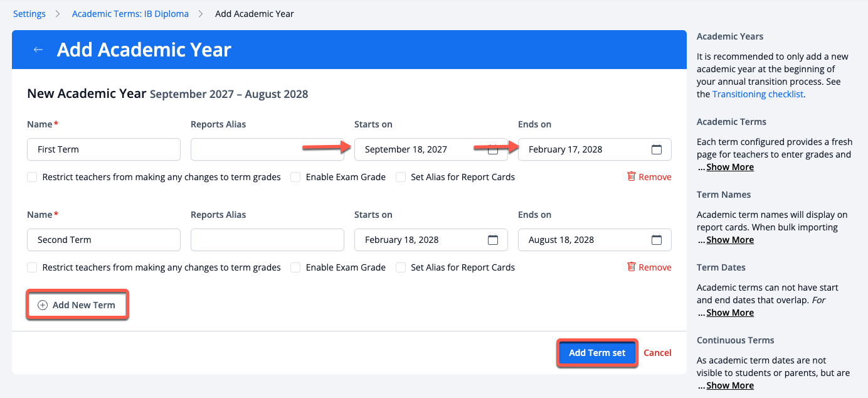
Task: Focus the First Term Reports Alias field
Action: point(267,149)
